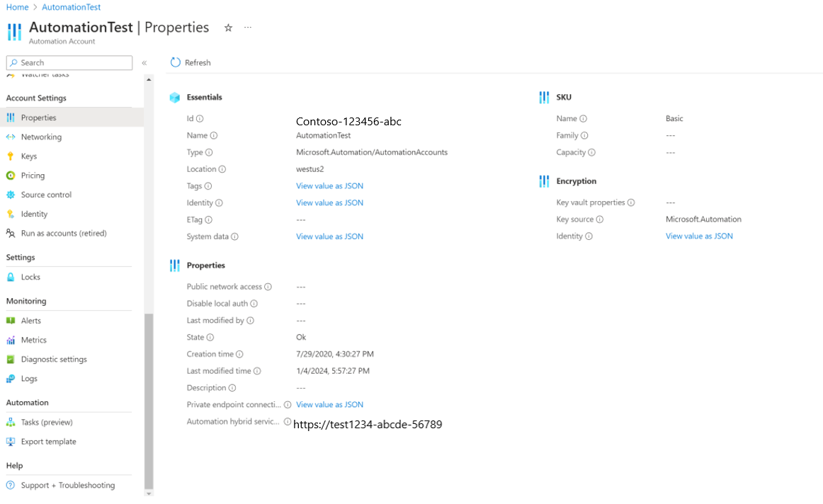Click info icon next to Creation time
The width and height of the screenshot is (823, 504).
pyautogui.click(x=239, y=354)
